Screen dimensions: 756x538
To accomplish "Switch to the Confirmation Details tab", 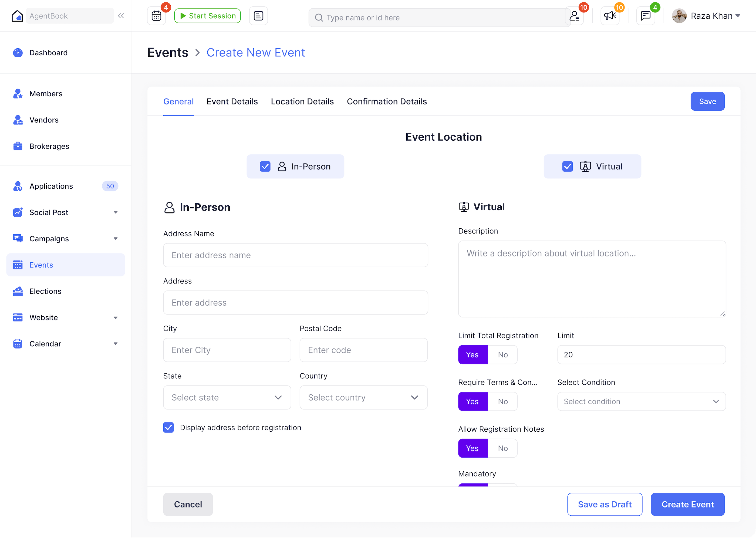I will tap(387, 101).
